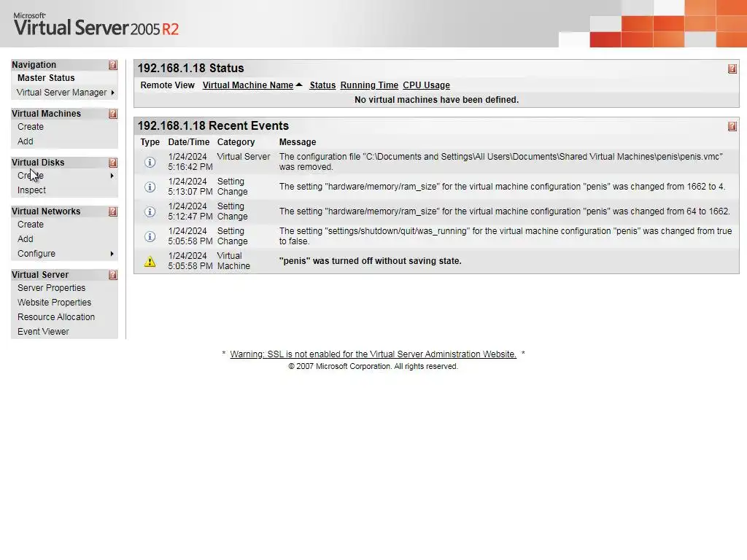Open Event Viewer

(x=43, y=332)
